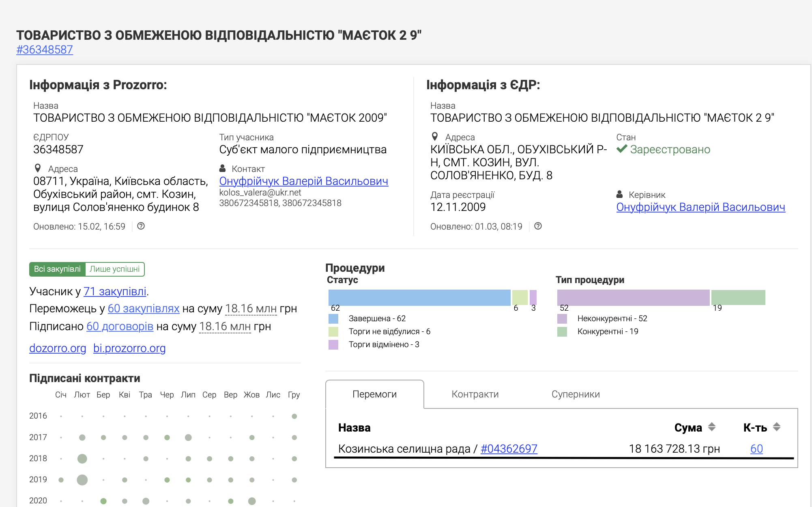
Task: Switch to Лише успішні filter
Action: pyautogui.click(x=114, y=269)
